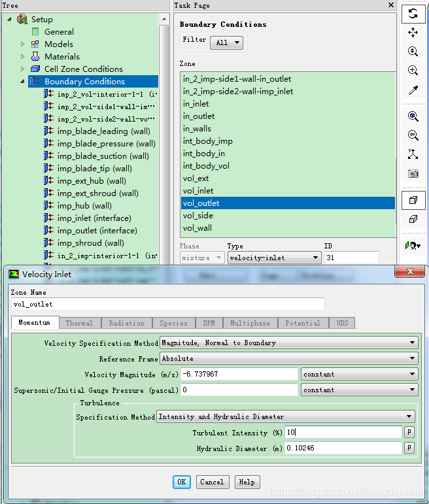Select the probe eyedropper tool
Viewport: 429px width, 504px height.
413,90
